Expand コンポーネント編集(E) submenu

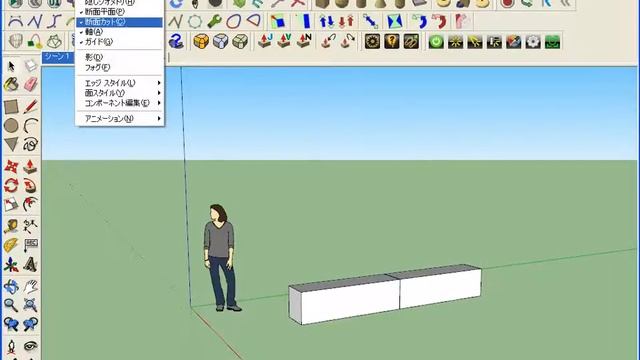(120, 103)
